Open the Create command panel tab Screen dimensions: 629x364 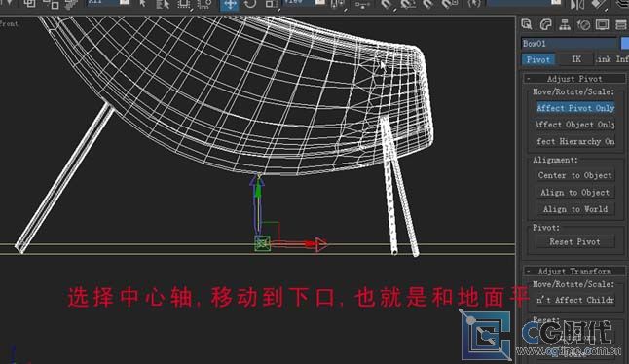click(527, 24)
